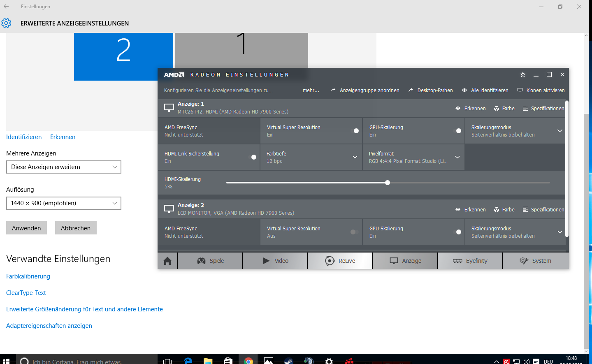Open the ReLive tab
Viewport: 592px width, 364px height.
(340, 261)
